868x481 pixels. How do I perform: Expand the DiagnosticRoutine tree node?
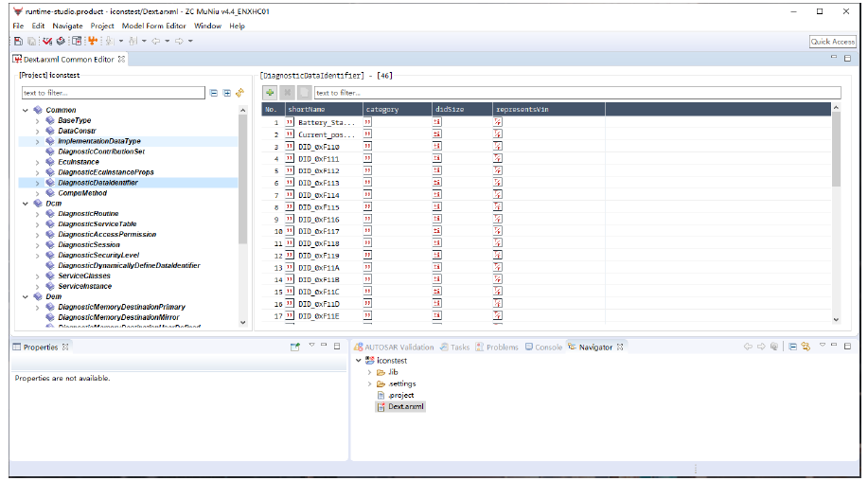38,214
